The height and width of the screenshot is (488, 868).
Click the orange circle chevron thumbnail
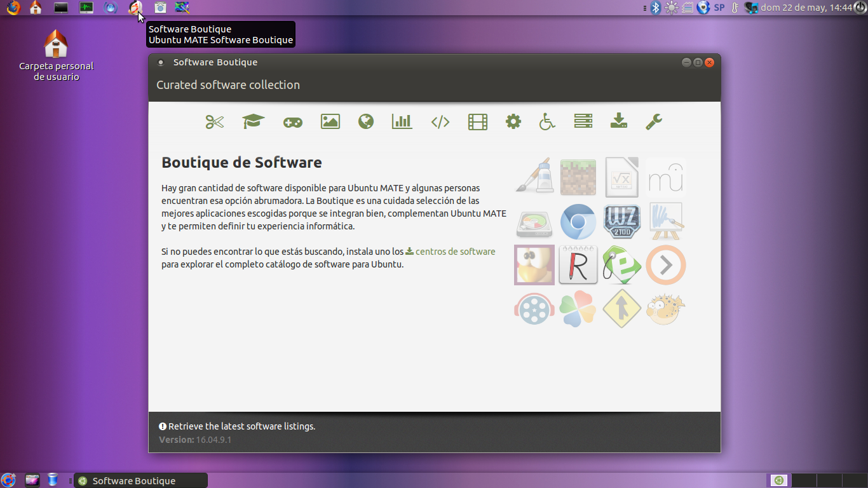click(666, 264)
